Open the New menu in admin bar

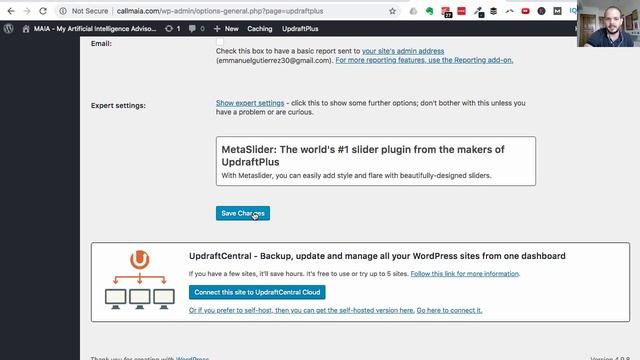click(x=231, y=29)
